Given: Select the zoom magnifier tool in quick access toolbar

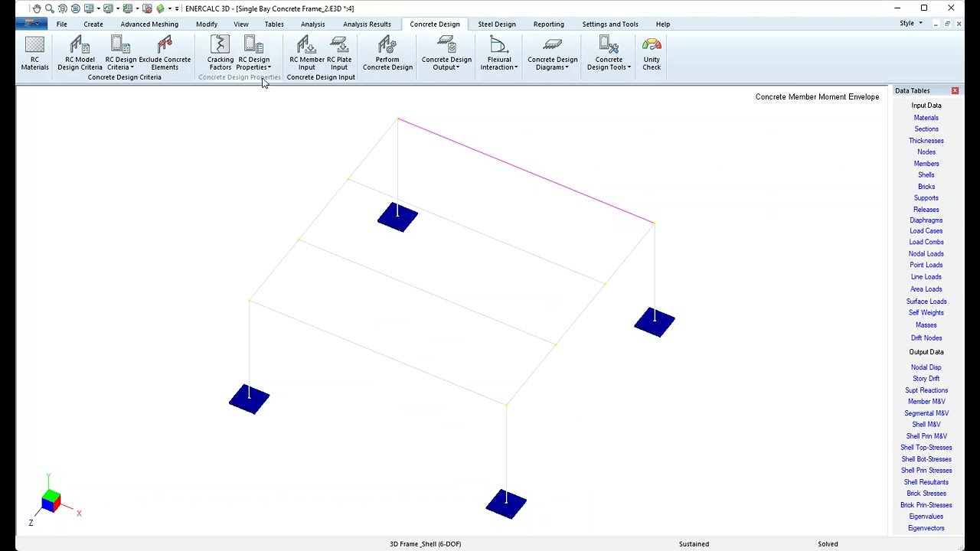Looking at the screenshot, I should pyautogui.click(x=49, y=8).
